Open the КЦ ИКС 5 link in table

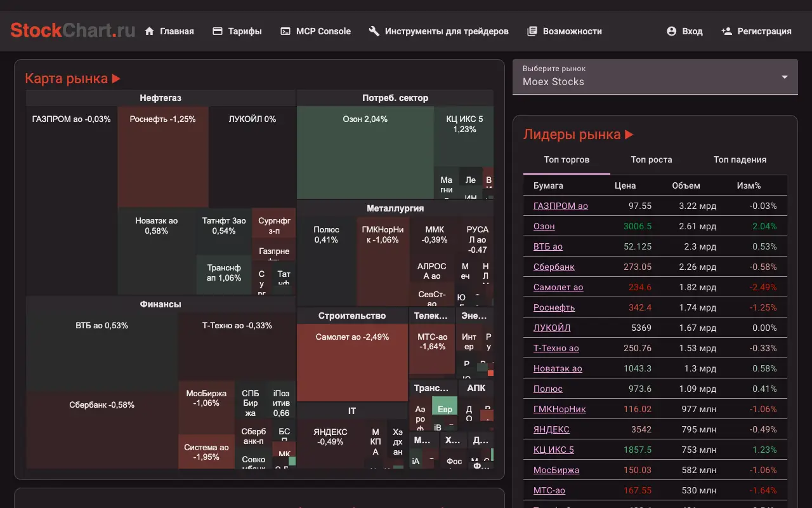554,450
